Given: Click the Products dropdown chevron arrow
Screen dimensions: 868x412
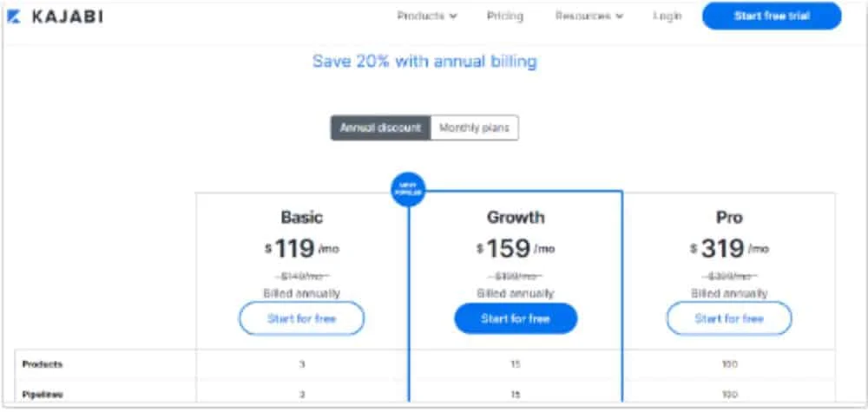Looking at the screenshot, I should coord(453,16).
